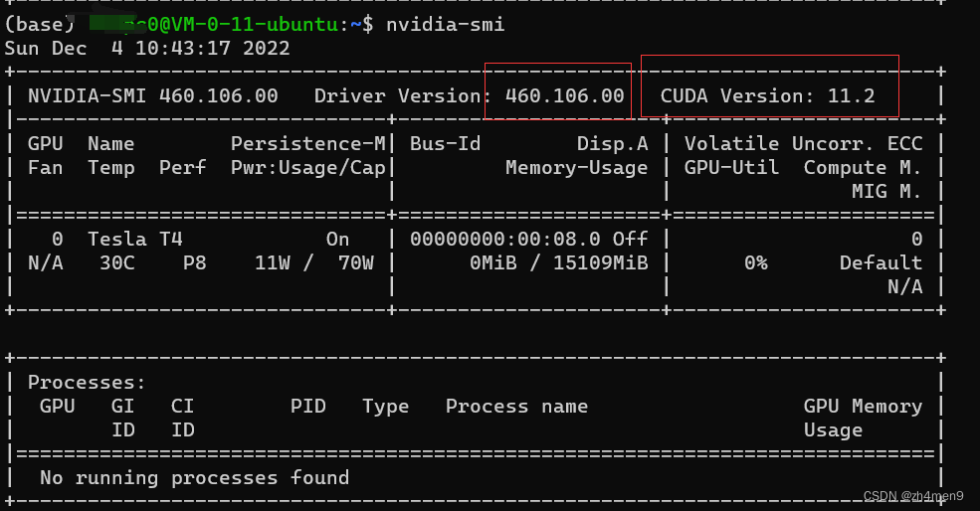The image size is (980, 511).
Task: Click No running processes found message
Action: 194,478
